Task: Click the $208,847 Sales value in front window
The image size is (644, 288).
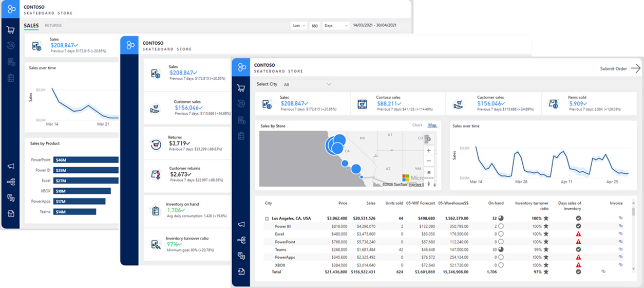Action: pyautogui.click(x=294, y=103)
